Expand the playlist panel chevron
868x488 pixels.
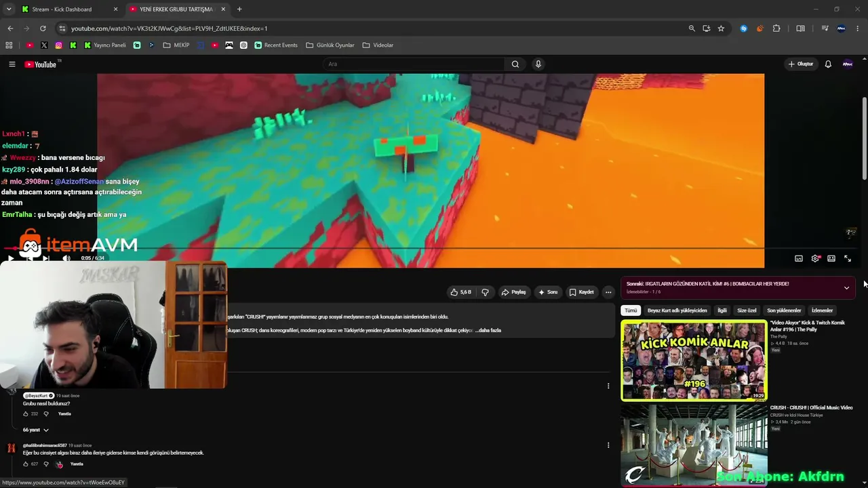click(846, 288)
